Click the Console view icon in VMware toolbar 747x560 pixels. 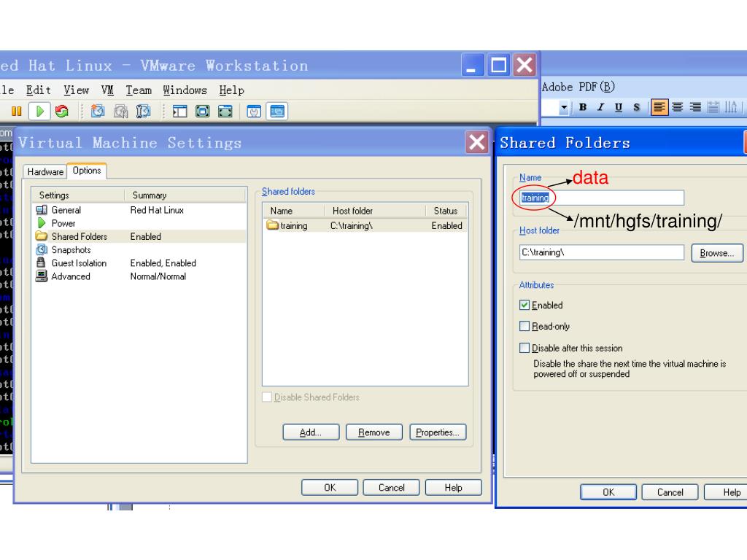276,112
